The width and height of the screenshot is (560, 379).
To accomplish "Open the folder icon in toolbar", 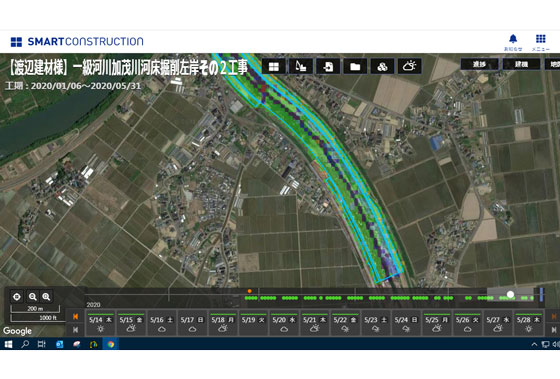I will (355, 66).
